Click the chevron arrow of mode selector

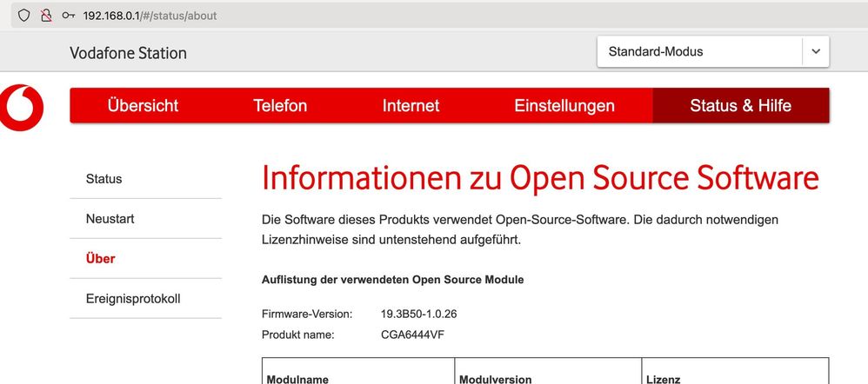click(x=816, y=51)
